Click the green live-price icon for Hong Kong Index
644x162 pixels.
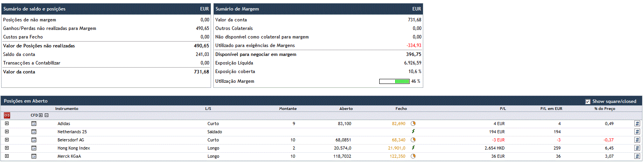click(413, 148)
